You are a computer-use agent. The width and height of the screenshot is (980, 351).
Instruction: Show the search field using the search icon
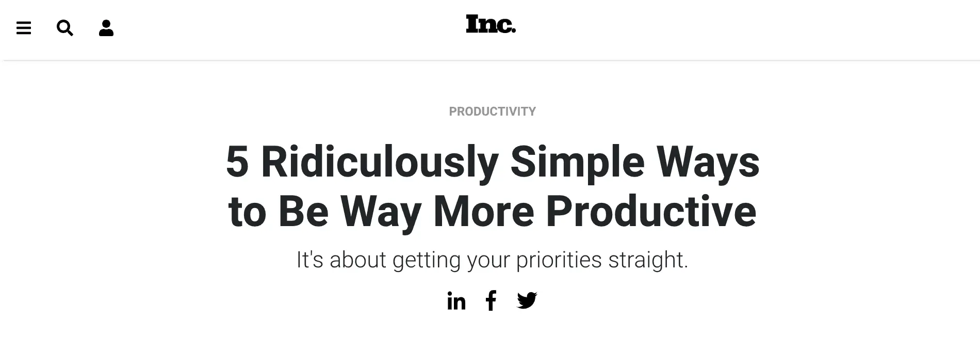[65, 28]
